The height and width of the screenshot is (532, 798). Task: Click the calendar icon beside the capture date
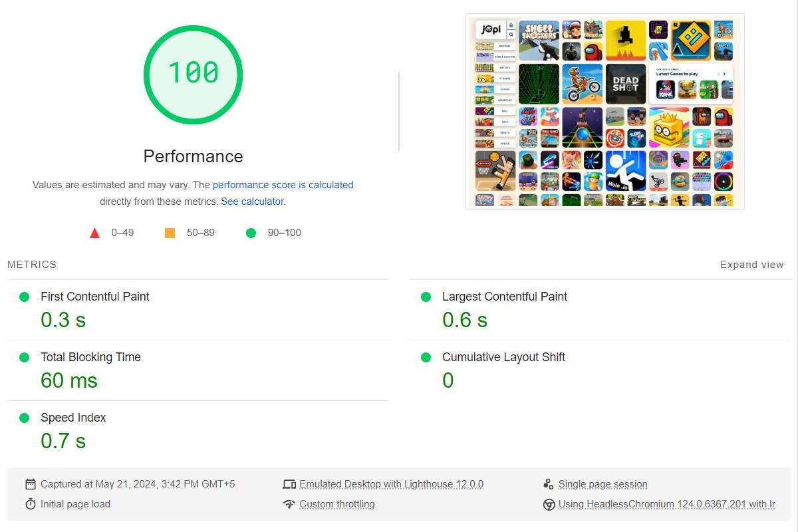30,483
